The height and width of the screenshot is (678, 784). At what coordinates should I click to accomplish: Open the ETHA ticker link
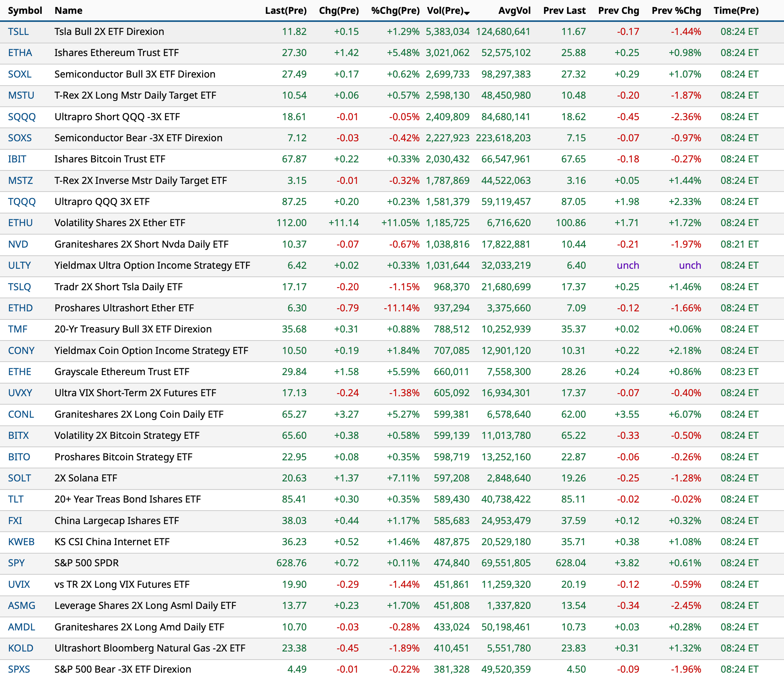(x=20, y=53)
